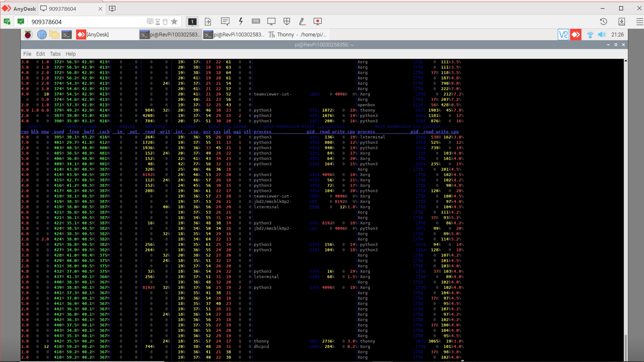Screen dimensions: 644x362
Task: Switch to first pi@RevPi terminal taskbar entry
Action: tap(171, 35)
